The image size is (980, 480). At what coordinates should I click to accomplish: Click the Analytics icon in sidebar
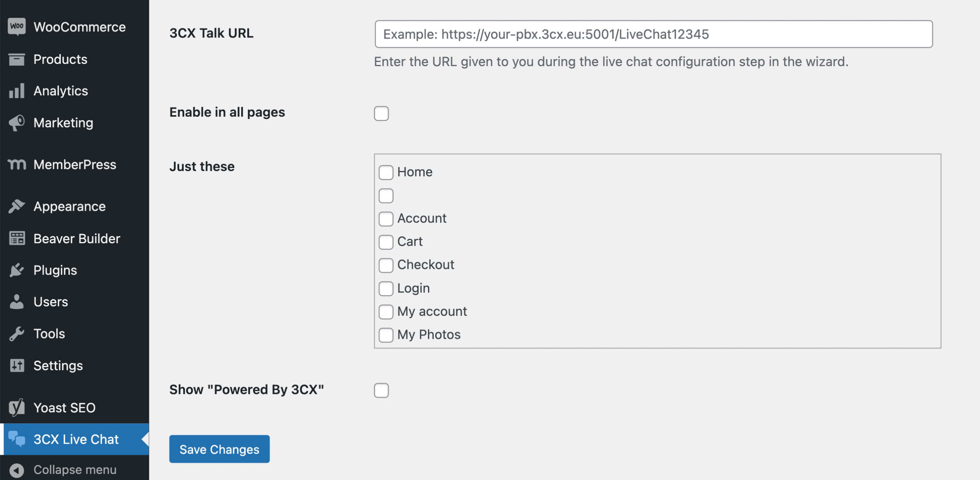tap(16, 91)
